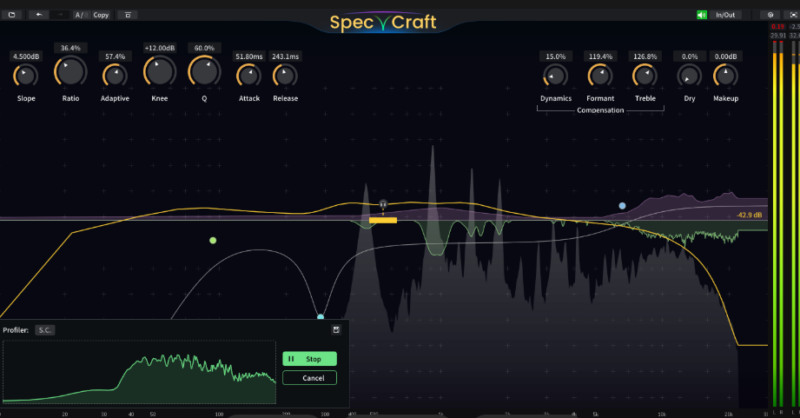Click the Treble compensation knob

pyautogui.click(x=645, y=76)
